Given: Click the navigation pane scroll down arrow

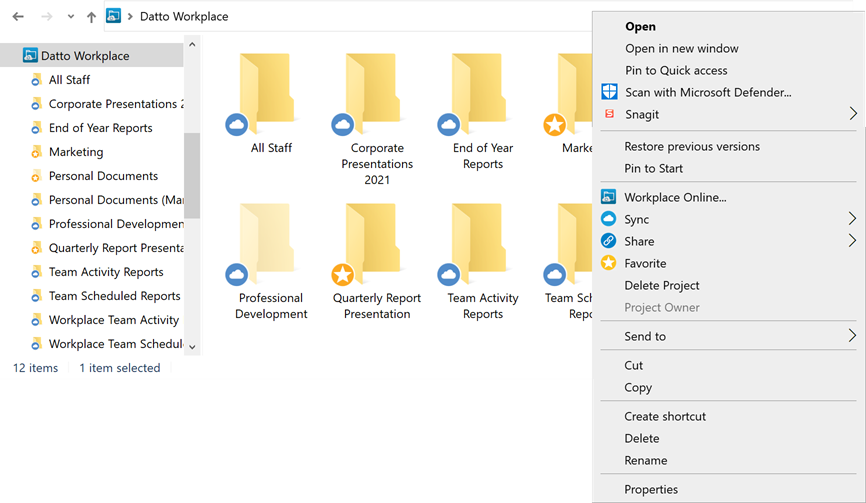Looking at the screenshot, I should 192,347.
